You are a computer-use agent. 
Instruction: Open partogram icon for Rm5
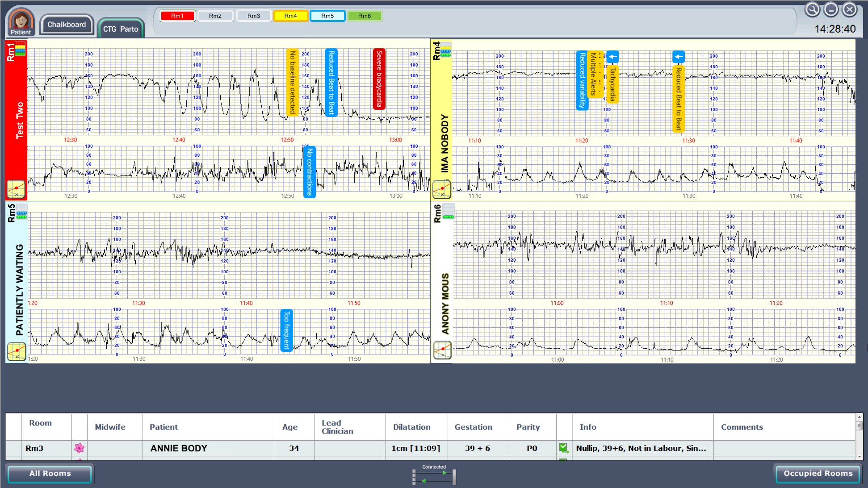click(x=17, y=351)
